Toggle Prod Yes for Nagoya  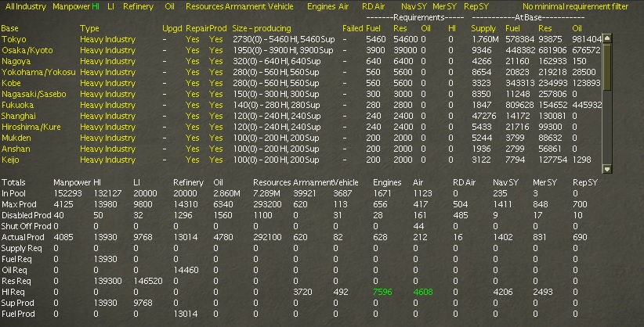tap(215, 61)
